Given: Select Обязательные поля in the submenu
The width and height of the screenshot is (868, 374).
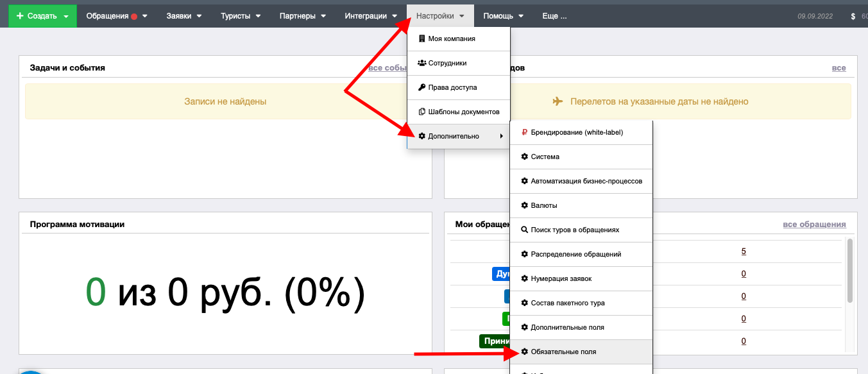Looking at the screenshot, I should 581,352.
